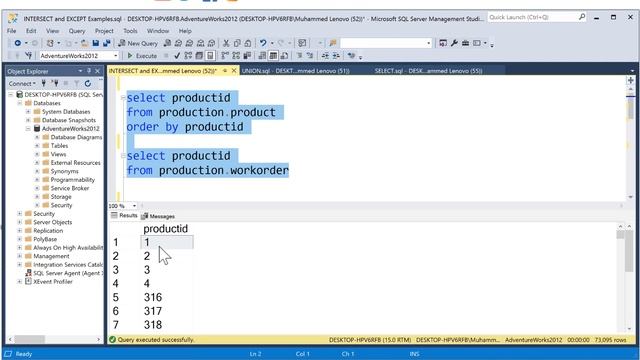Click the Results to File icon
Screen dimensions: 640x360
click(284, 56)
